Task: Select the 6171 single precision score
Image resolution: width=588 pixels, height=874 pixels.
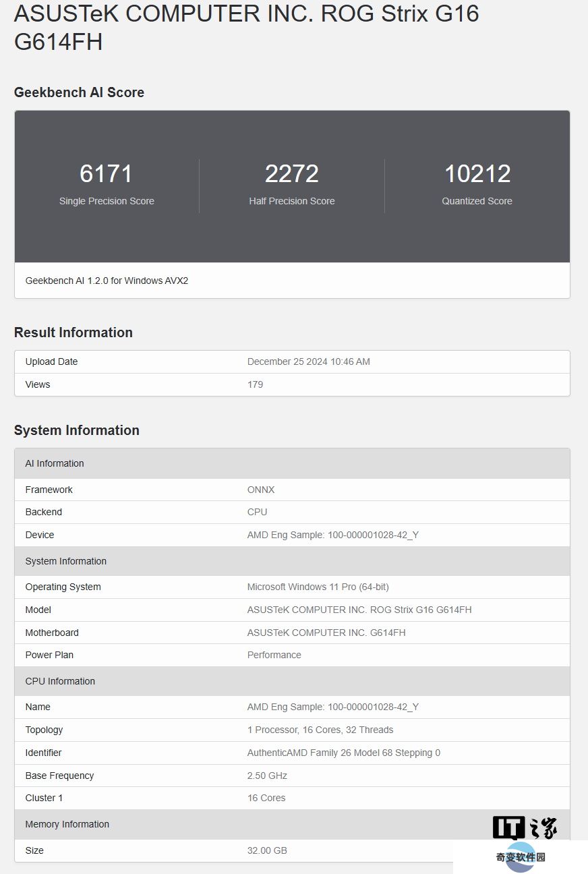Action: [x=107, y=174]
